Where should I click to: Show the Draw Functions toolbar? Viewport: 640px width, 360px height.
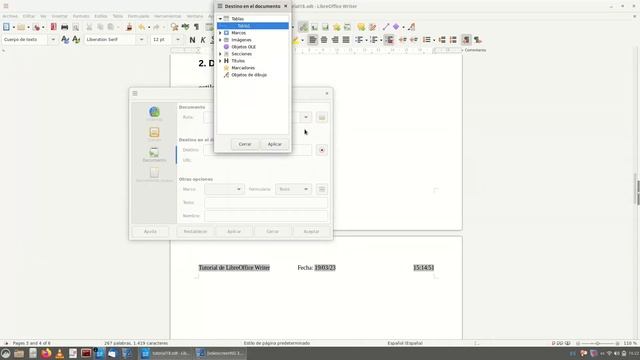click(411, 27)
